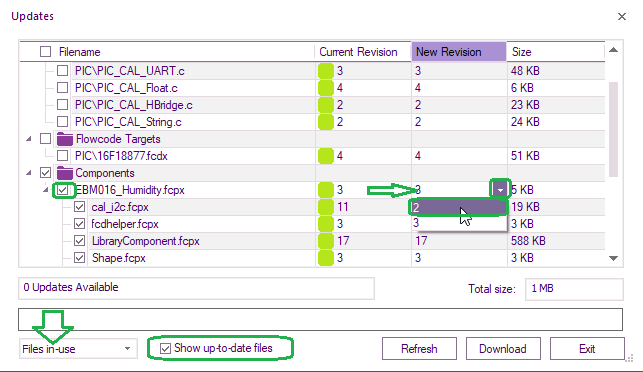
Task: Click the vertical scrollbar thumb
Action: (x=613, y=129)
